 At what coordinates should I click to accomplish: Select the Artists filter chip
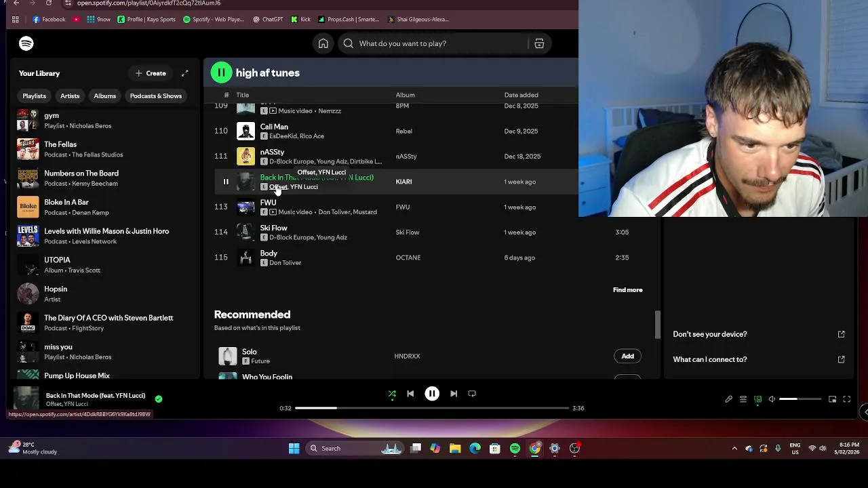pyautogui.click(x=70, y=96)
